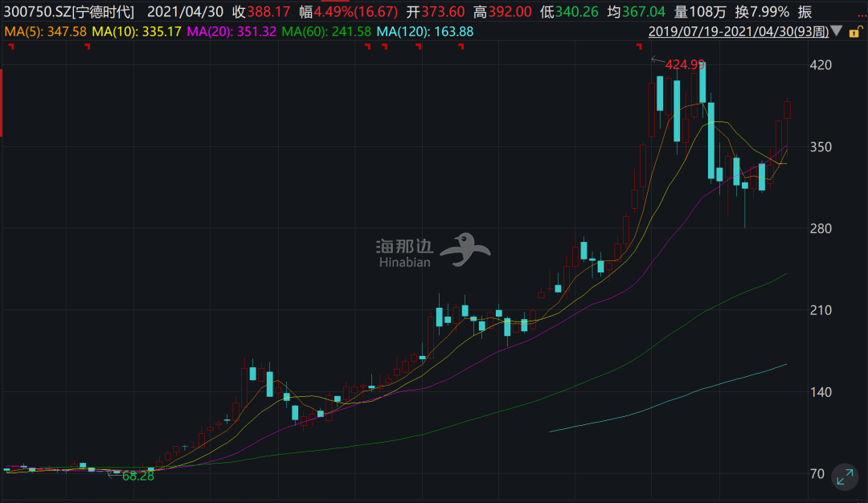Viewport: 868px width, 503px height.
Task: Select the MA(120): 163.88 indicator label
Action: point(424,31)
